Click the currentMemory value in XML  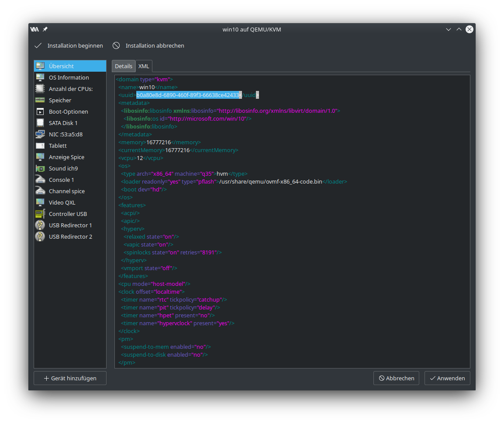click(177, 150)
